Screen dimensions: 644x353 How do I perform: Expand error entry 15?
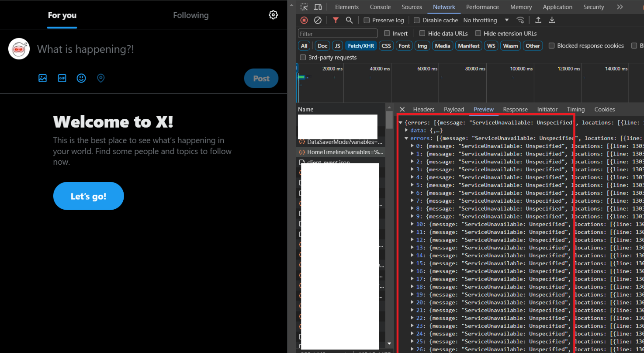tap(412, 263)
